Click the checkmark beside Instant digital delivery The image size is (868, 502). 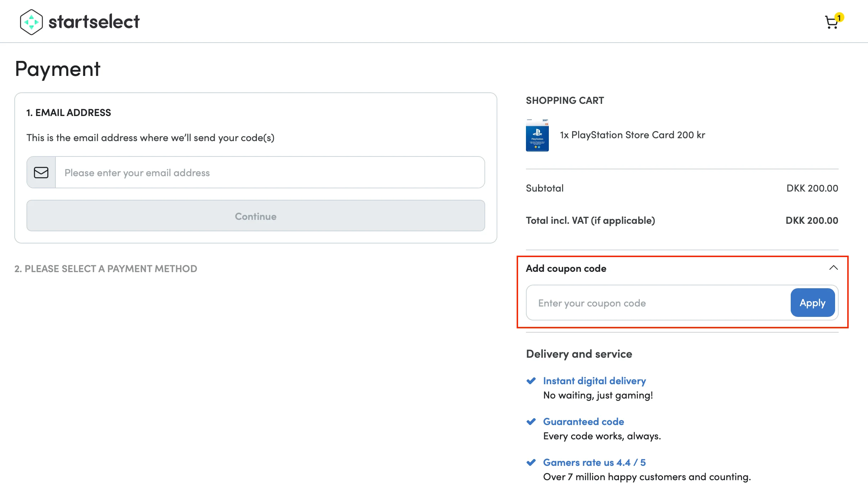[x=531, y=381]
